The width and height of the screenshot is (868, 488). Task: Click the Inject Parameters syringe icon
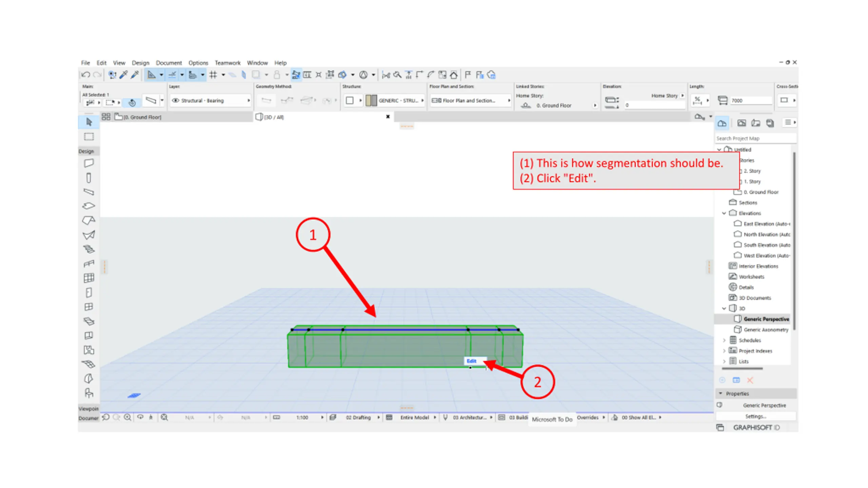(x=135, y=75)
